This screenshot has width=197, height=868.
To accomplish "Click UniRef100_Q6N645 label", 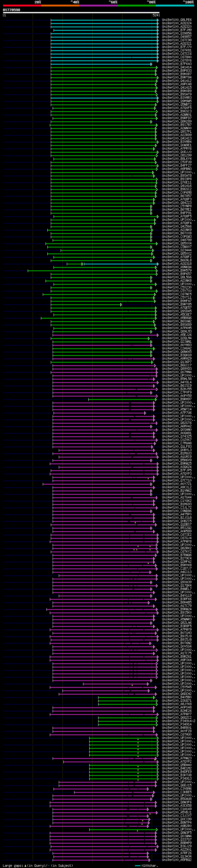I will tap(176, 352).
